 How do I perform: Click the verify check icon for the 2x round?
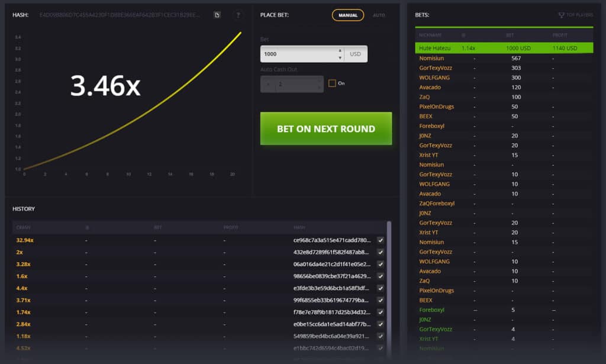point(380,252)
